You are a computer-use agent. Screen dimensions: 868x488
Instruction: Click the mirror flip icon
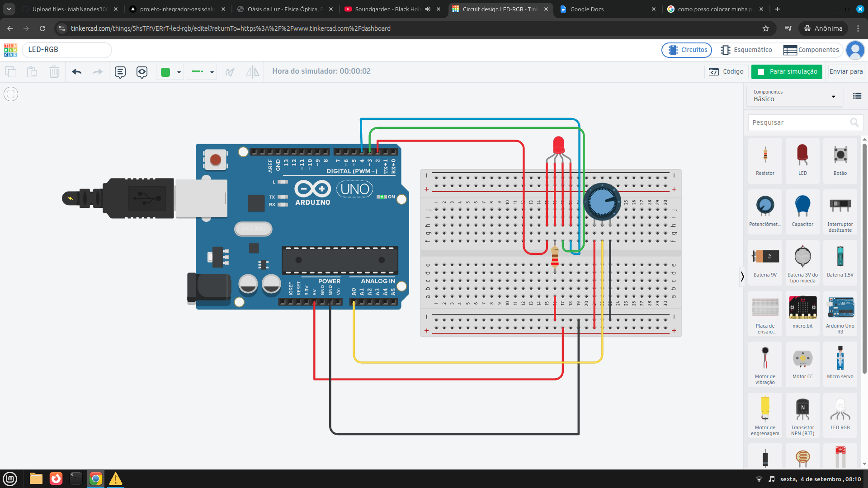253,72
